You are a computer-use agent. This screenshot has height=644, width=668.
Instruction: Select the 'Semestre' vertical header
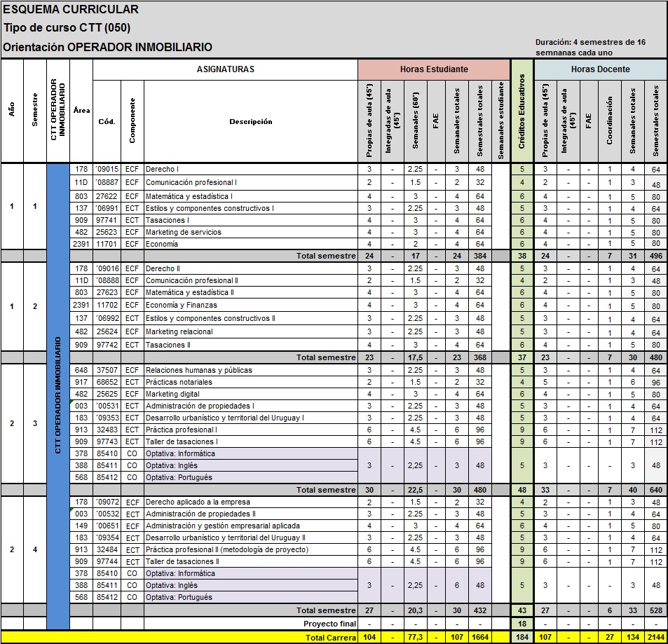pyautogui.click(x=35, y=110)
